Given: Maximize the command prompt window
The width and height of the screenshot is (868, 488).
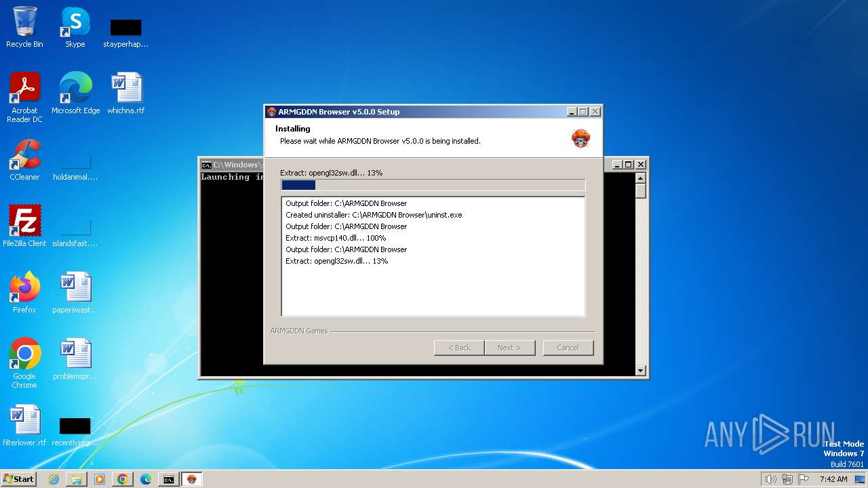Looking at the screenshot, I should pyautogui.click(x=629, y=165).
